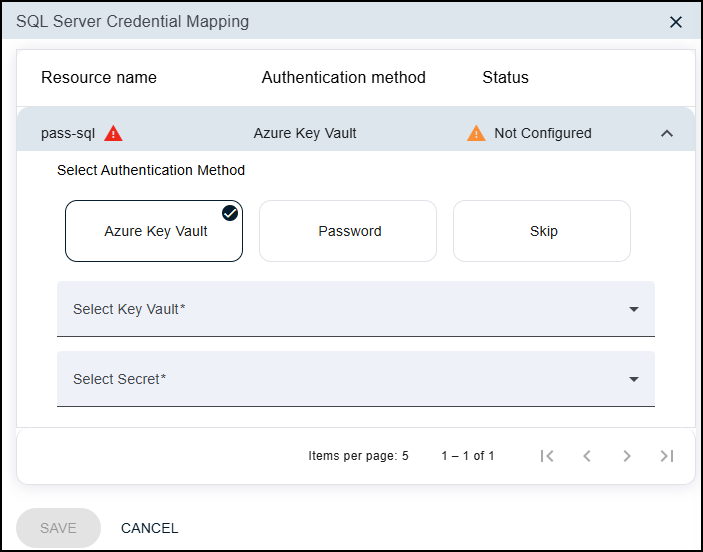Choose the Password authentication method
This screenshot has width=703, height=552.
348,231
